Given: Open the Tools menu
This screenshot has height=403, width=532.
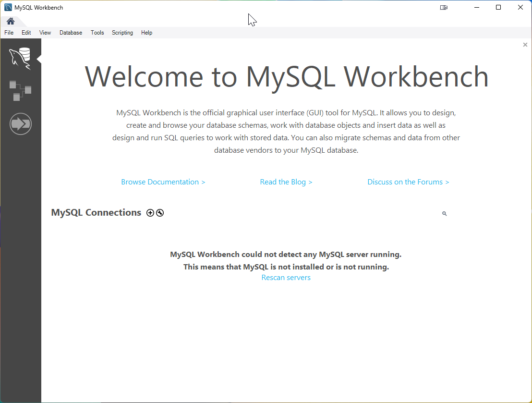Looking at the screenshot, I should tap(97, 33).
